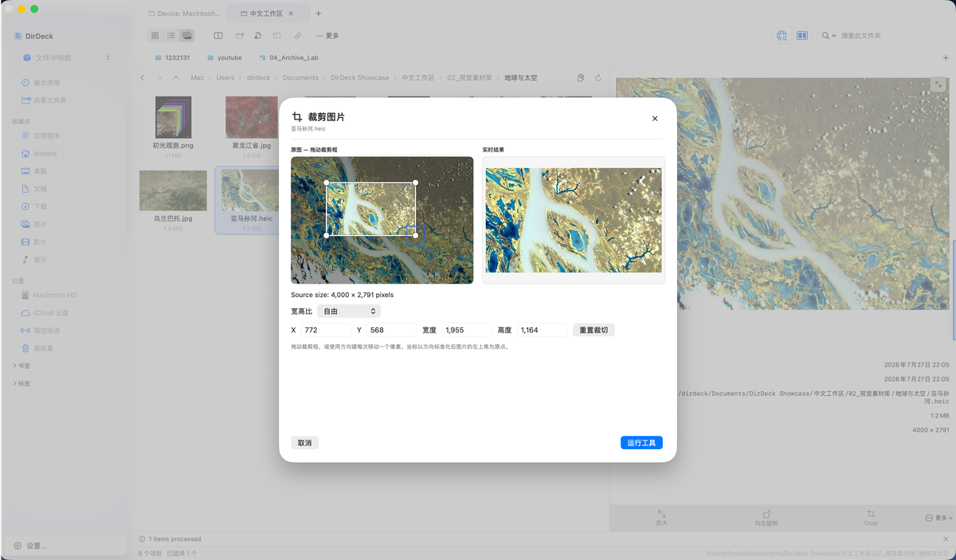Click Documents in the breadcrumb path

coord(300,78)
